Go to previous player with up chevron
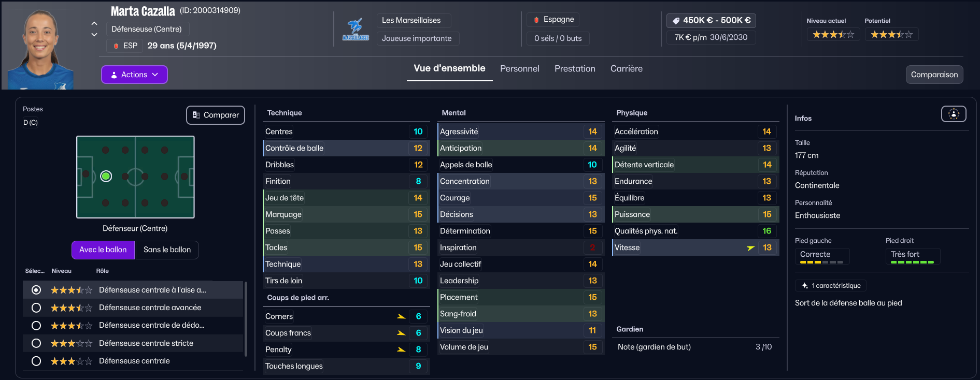The height and width of the screenshot is (380, 980). 94,23
